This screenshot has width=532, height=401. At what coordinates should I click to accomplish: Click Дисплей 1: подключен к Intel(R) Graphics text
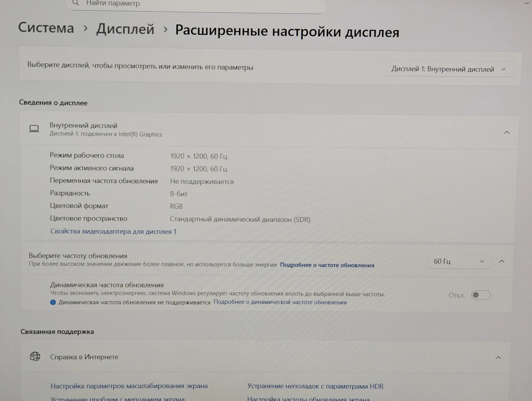click(106, 134)
